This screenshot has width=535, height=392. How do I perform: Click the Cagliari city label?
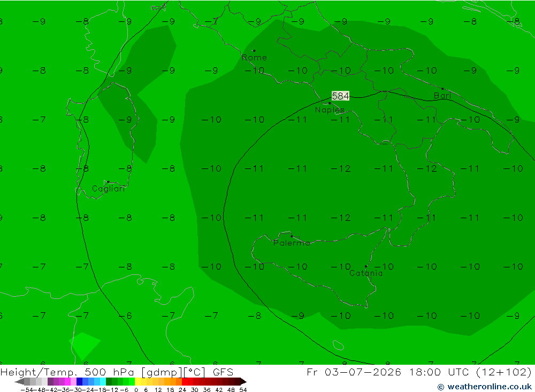pos(108,189)
